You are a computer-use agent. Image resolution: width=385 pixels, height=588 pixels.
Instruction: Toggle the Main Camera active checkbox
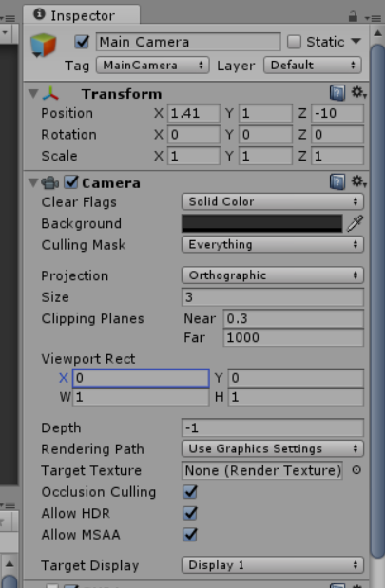tap(82, 42)
